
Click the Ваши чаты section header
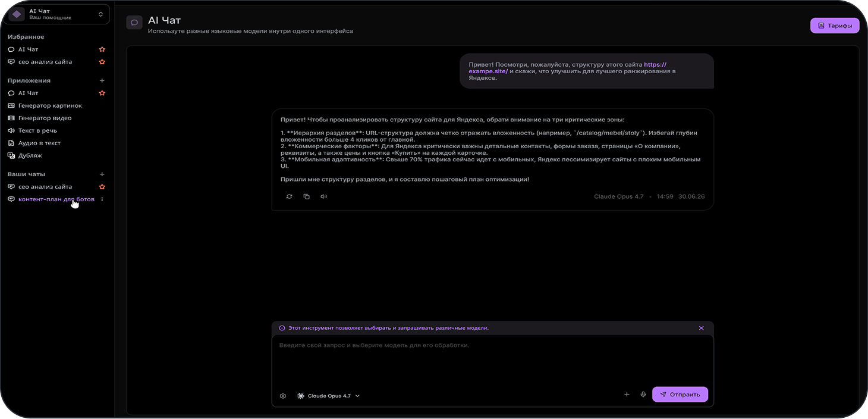[26, 174]
